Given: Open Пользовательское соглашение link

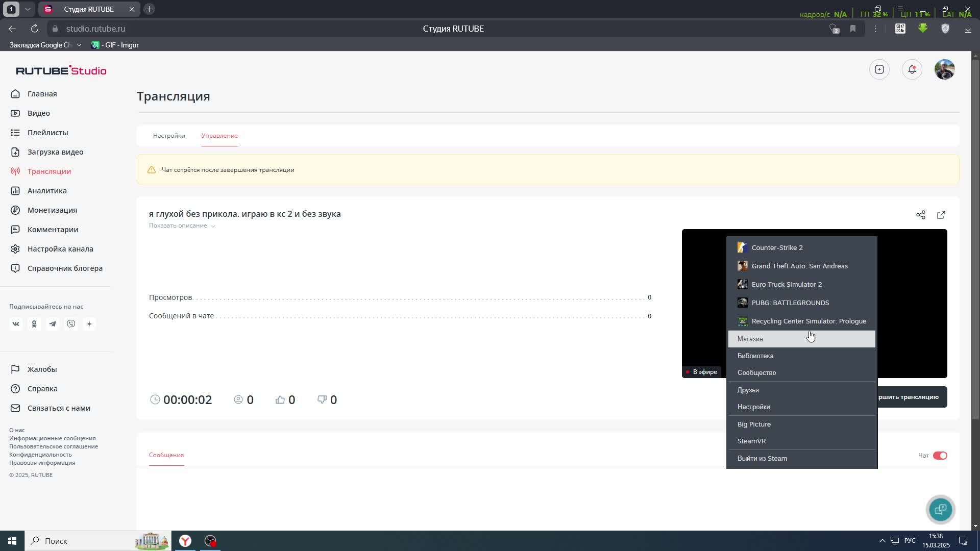Looking at the screenshot, I should [x=54, y=446].
